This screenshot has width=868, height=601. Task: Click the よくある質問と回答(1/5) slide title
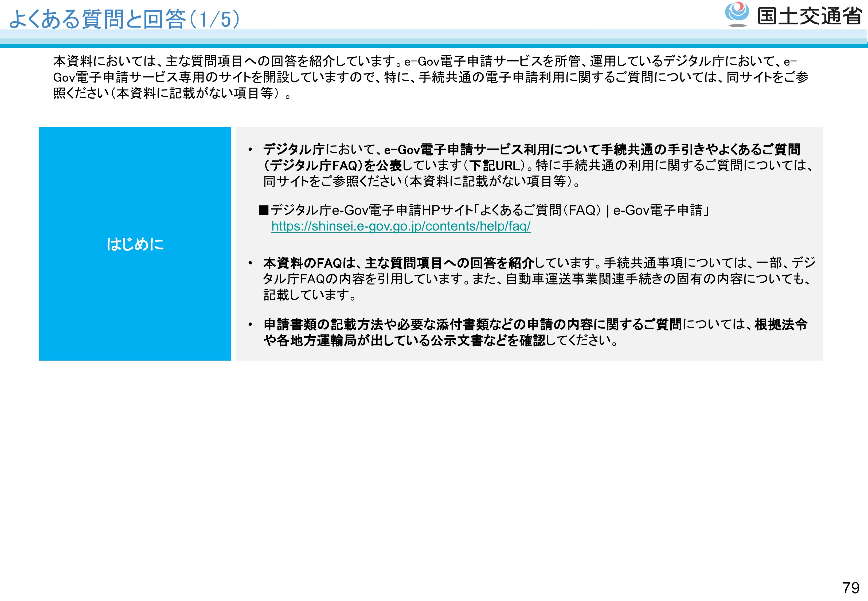[x=124, y=19]
